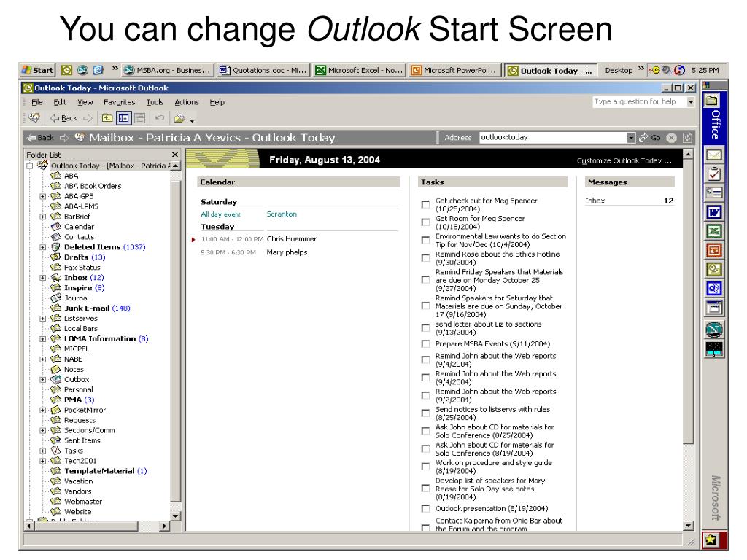747x560 pixels.
Task: Open the Tools menu
Action: tap(155, 102)
